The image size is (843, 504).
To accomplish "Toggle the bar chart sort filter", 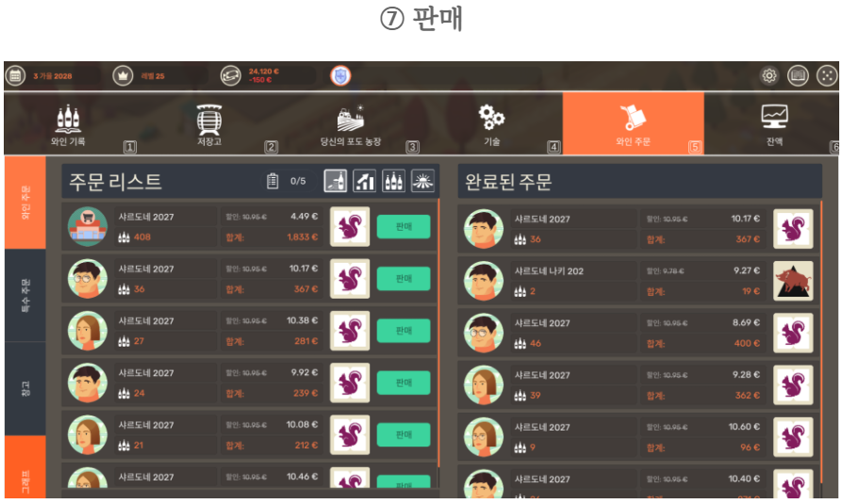I will pos(364,181).
